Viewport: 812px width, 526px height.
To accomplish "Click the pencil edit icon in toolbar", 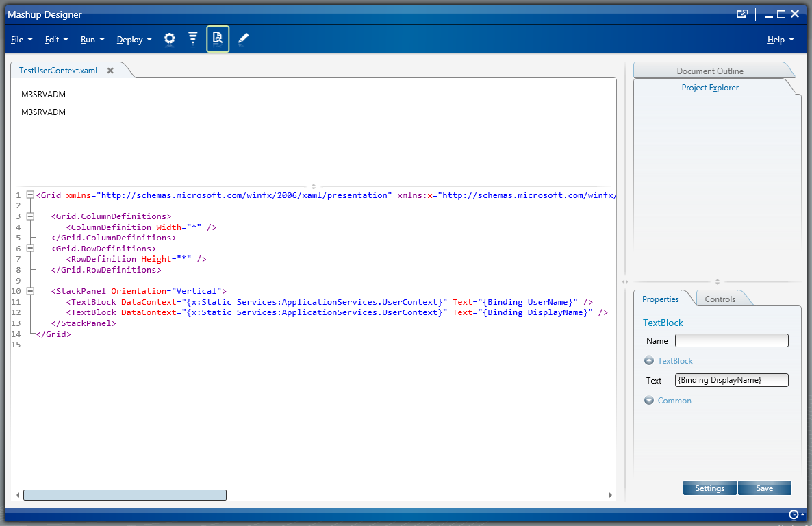I will pyautogui.click(x=243, y=39).
